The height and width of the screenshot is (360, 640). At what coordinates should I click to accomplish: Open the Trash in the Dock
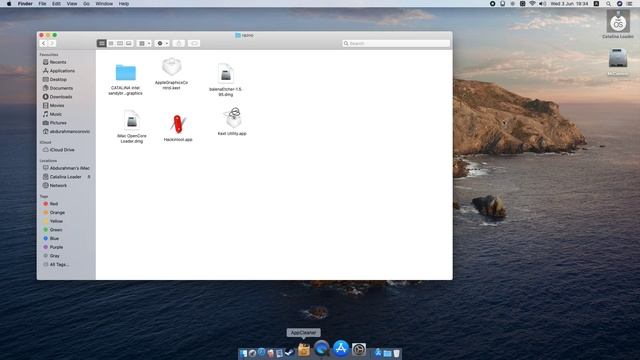[x=396, y=353]
